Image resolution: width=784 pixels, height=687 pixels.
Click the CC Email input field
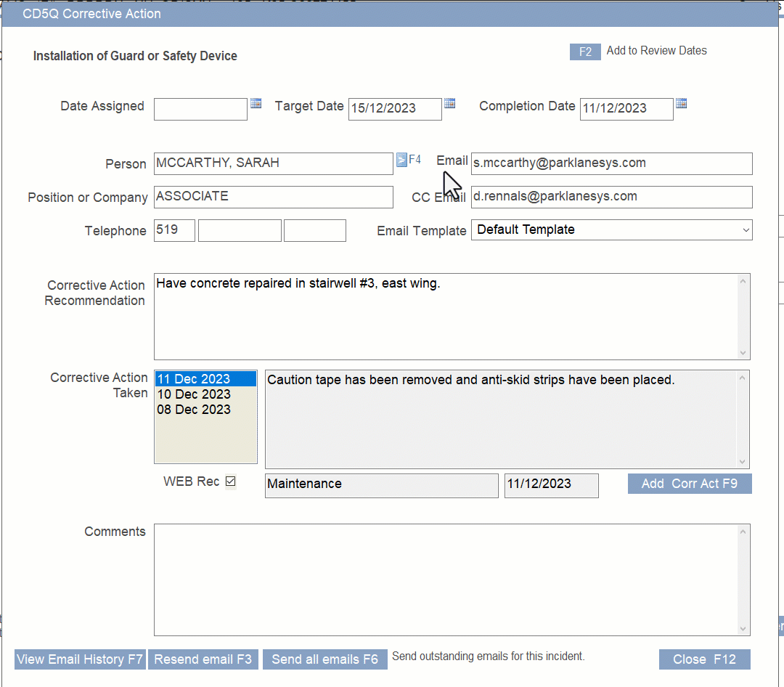611,197
